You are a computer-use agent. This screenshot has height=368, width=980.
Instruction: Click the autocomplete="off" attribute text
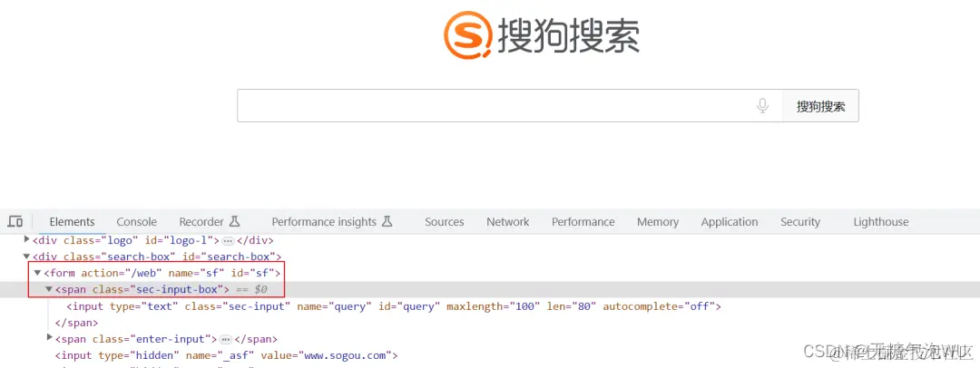click(660, 306)
